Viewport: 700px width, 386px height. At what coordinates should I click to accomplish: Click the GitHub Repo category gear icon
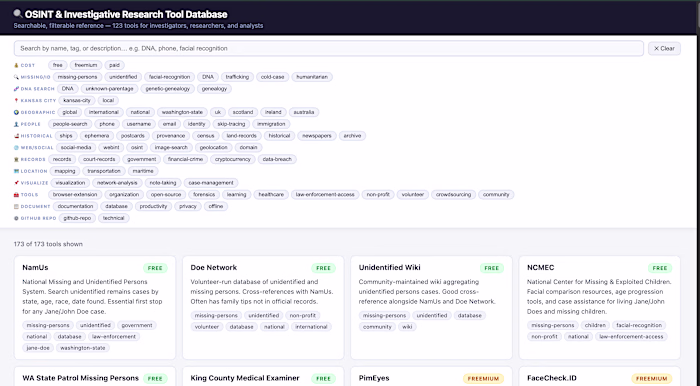click(x=16, y=218)
